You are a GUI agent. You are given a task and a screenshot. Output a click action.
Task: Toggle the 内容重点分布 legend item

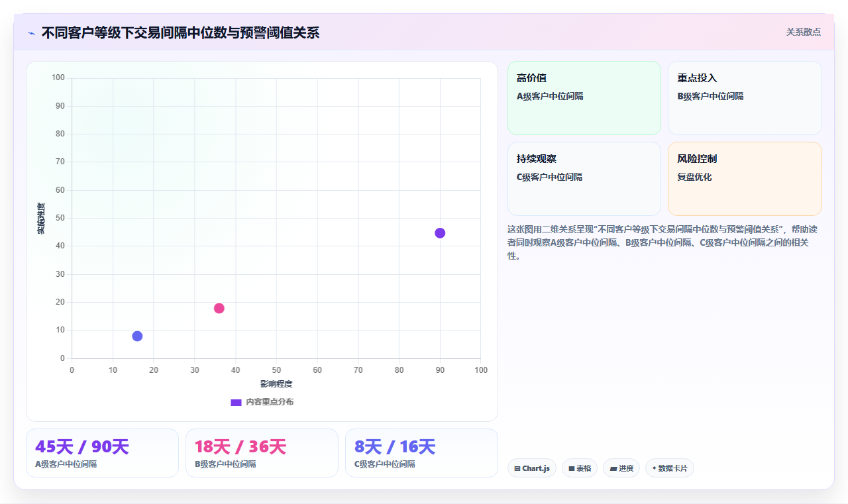click(262, 402)
